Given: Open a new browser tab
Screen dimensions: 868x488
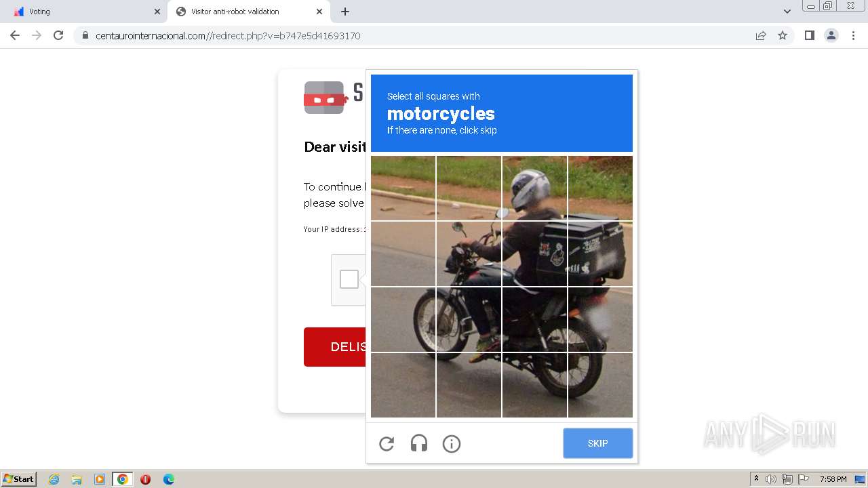Looking at the screenshot, I should click(345, 12).
